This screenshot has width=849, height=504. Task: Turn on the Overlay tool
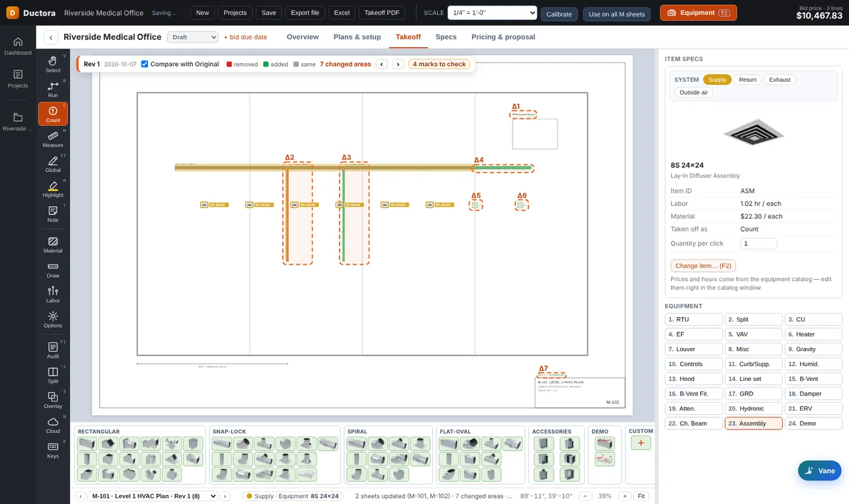[53, 400]
